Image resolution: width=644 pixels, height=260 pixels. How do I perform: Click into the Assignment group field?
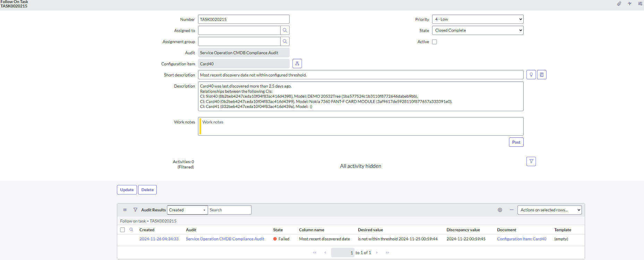[239, 42]
